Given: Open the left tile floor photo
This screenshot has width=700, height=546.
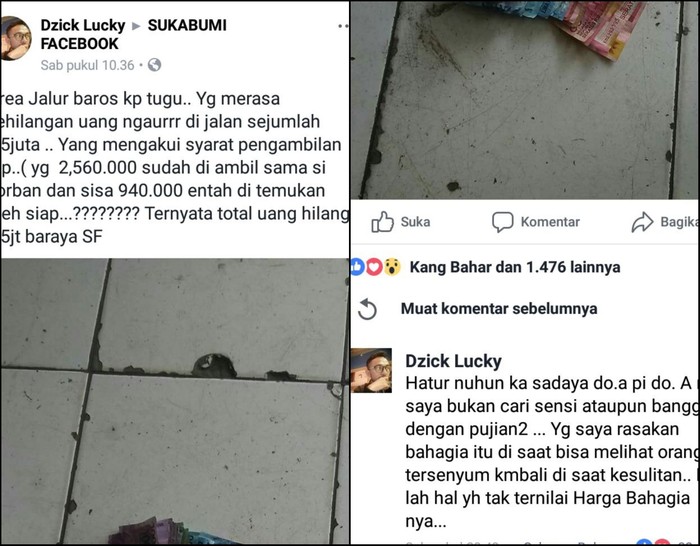Looking at the screenshot, I should point(175,401).
